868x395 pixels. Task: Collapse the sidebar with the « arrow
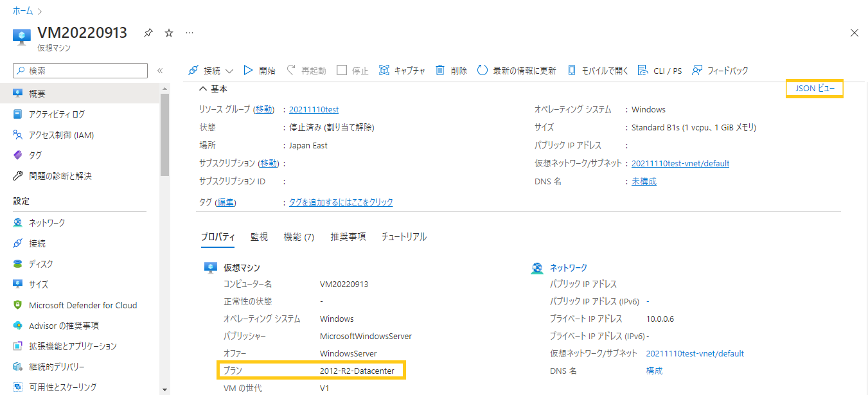coord(160,71)
